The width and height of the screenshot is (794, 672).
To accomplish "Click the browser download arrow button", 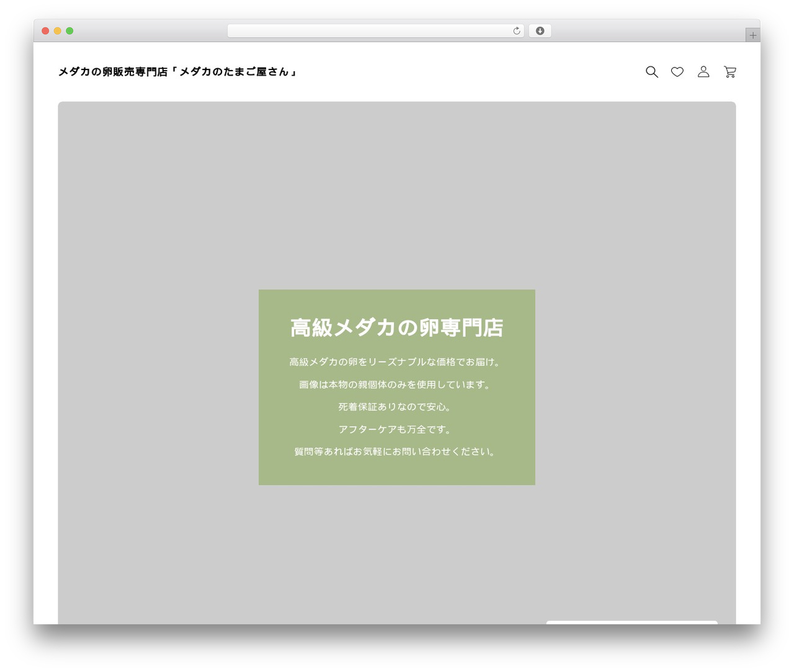I will (x=540, y=31).
